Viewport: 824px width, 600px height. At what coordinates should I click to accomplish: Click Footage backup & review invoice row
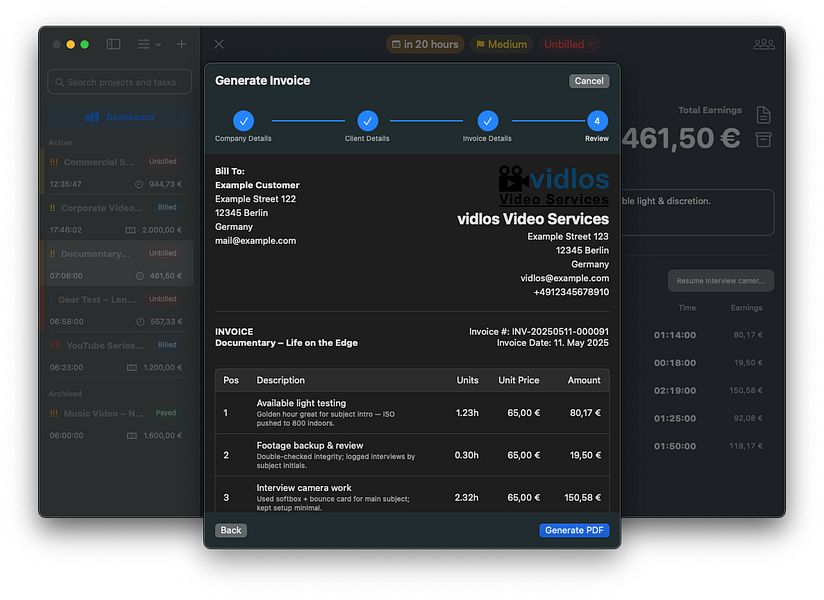pyautogui.click(x=412, y=455)
